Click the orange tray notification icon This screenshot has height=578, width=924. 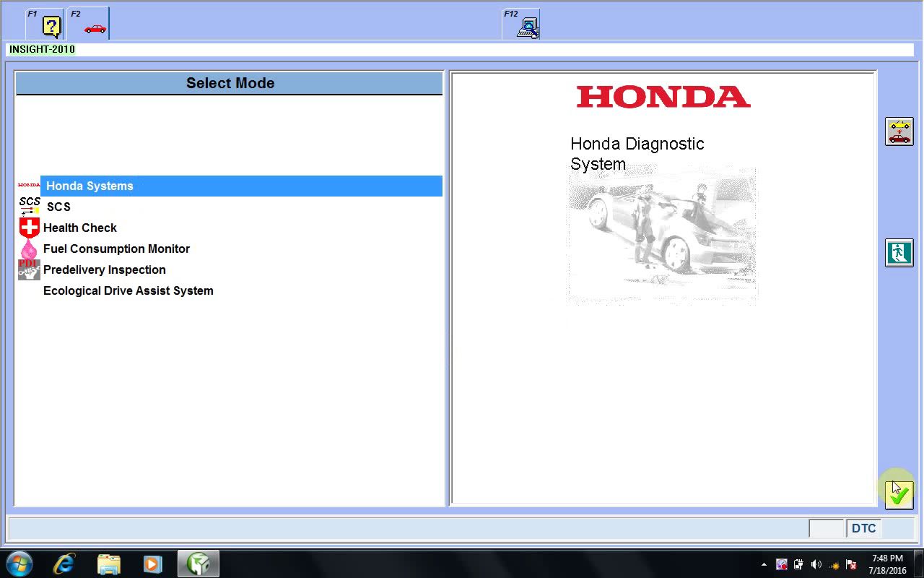click(834, 564)
